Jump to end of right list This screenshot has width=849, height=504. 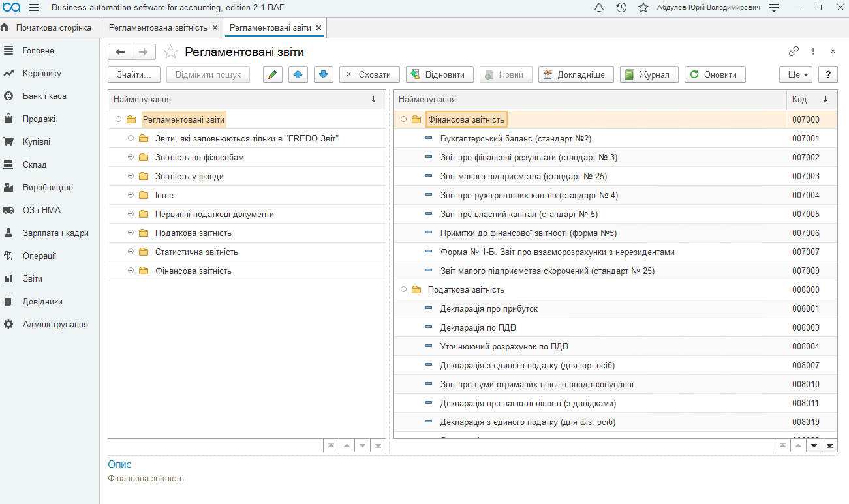[829, 446]
